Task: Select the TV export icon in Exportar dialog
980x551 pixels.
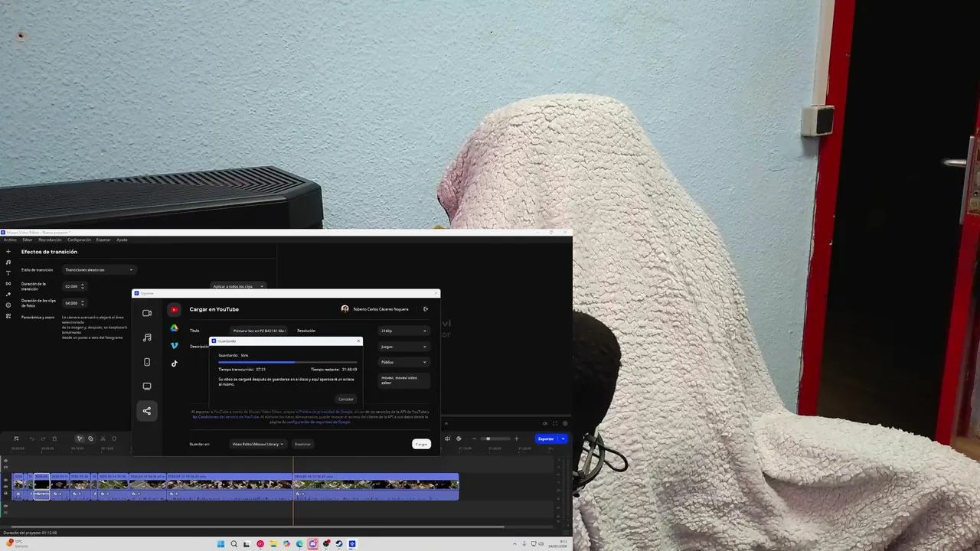Action: click(147, 386)
